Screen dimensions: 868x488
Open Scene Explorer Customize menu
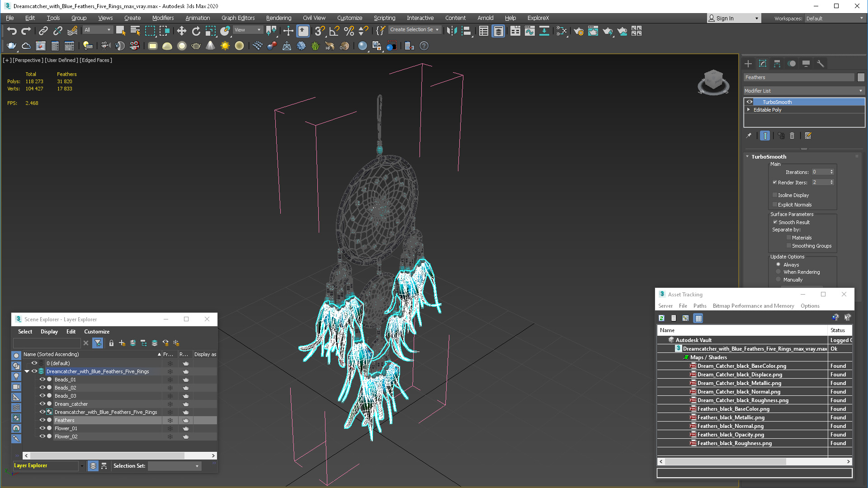click(x=97, y=332)
